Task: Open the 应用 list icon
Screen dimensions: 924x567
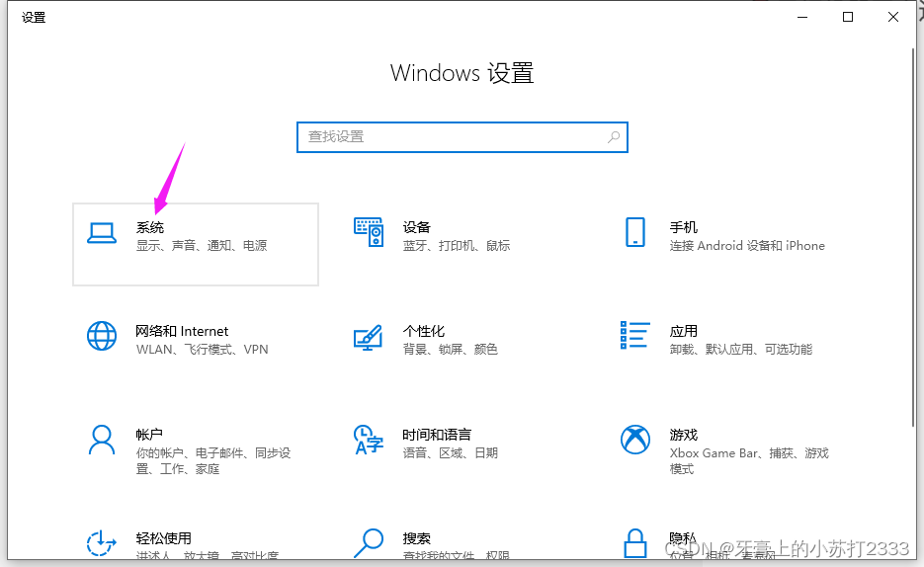Action: [635, 335]
